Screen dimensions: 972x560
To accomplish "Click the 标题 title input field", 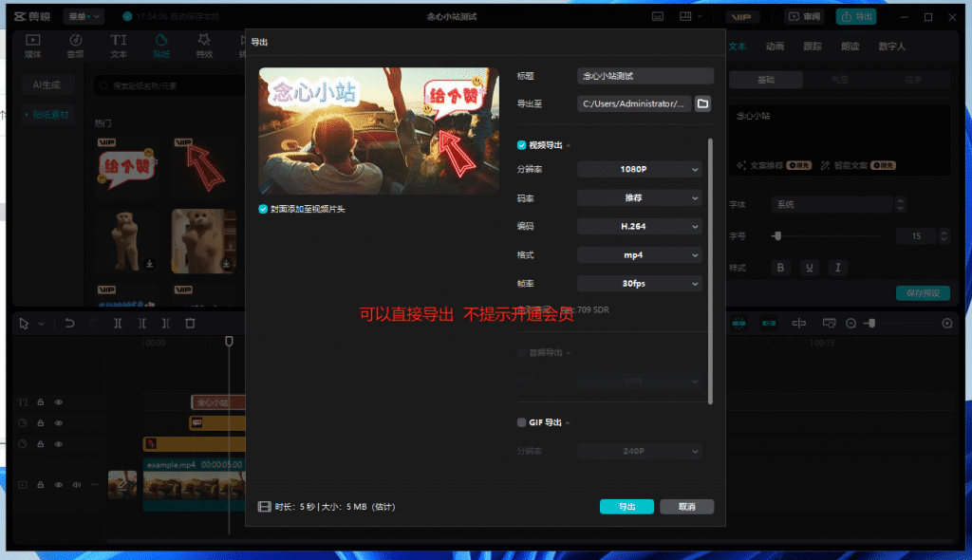I will (x=645, y=76).
